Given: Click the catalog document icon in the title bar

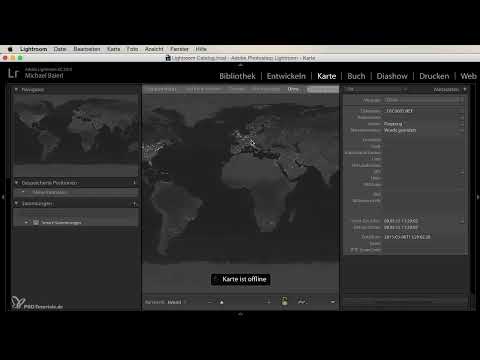Looking at the screenshot, I should pos(168,58).
